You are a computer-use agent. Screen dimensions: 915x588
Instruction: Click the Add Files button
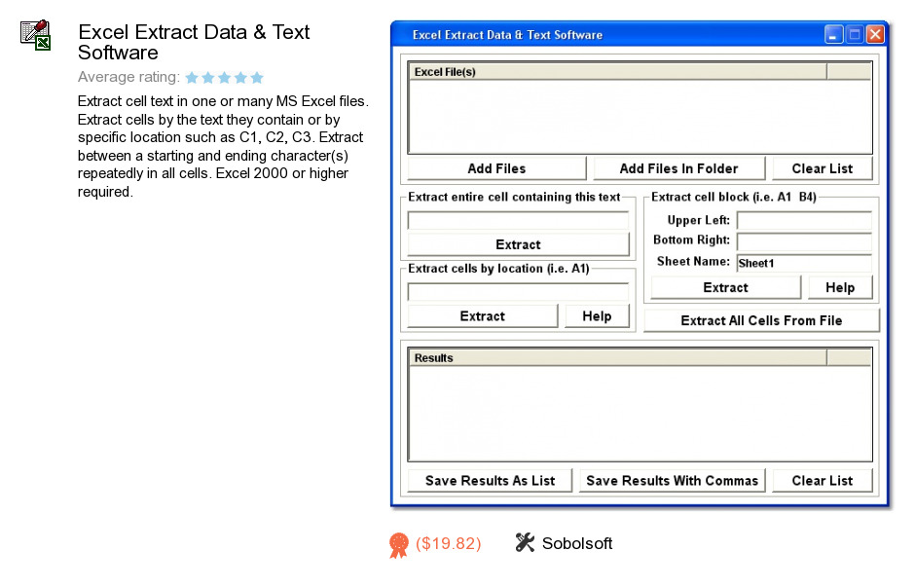[496, 168]
